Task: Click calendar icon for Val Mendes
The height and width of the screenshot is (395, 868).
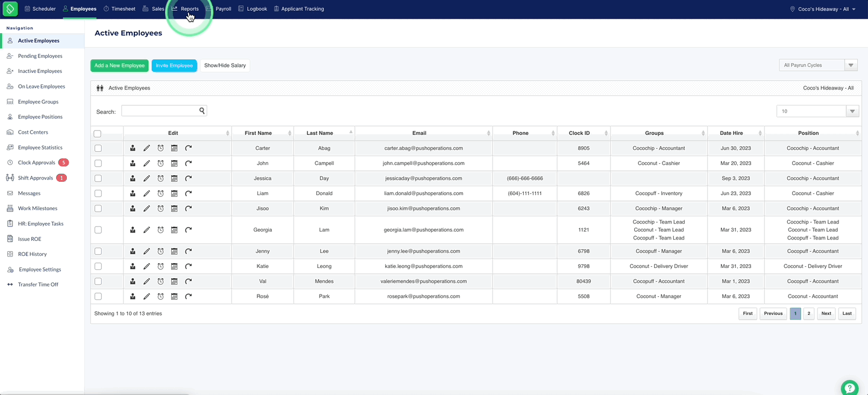Action: [x=174, y=281]
